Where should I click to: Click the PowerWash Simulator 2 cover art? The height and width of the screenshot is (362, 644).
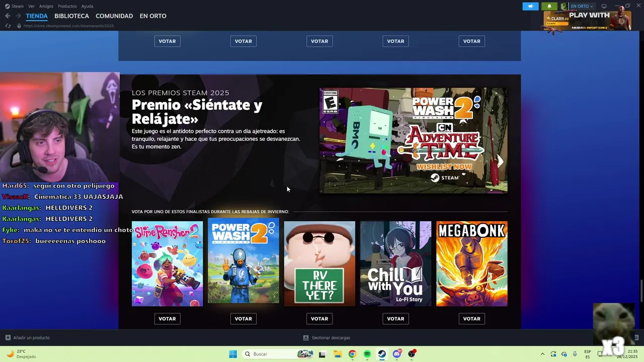pos(244,261)
